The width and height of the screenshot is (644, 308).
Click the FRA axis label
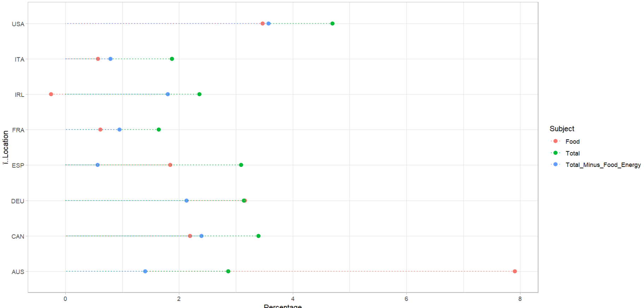(x=18, y=130)
